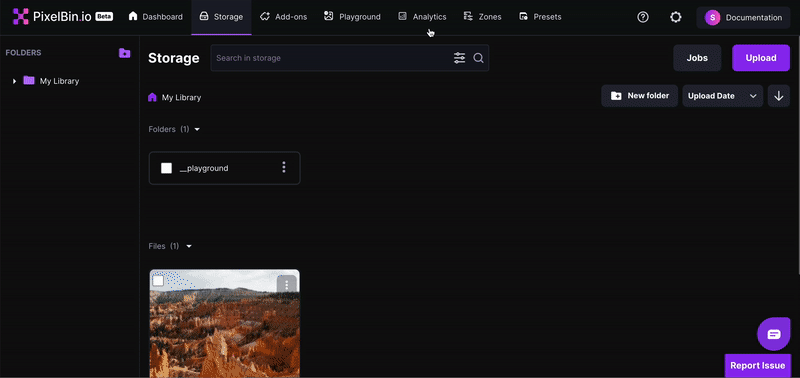This screenshot has width=800, height=378.
Task: Collapse the Files section
Action: pos(189,246)
